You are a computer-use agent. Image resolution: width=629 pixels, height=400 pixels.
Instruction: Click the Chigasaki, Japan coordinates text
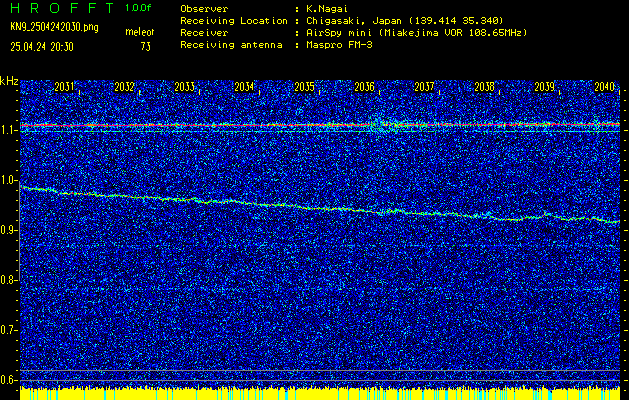tap(404, 21)
